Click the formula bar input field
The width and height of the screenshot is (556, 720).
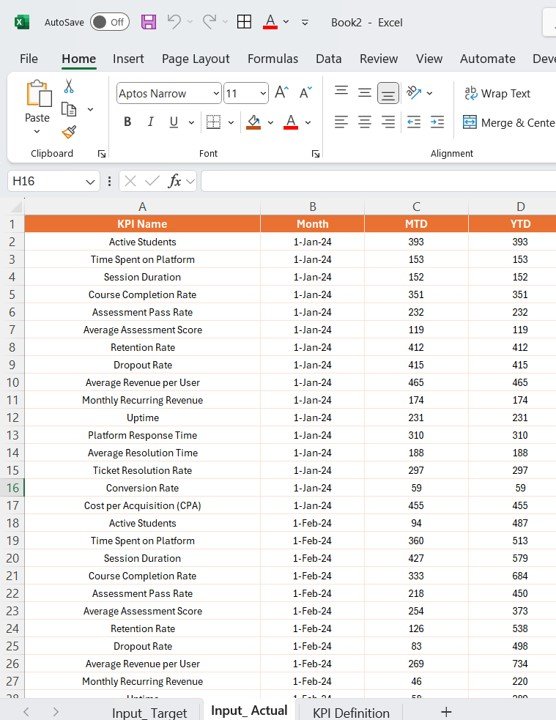coord(378,181)
